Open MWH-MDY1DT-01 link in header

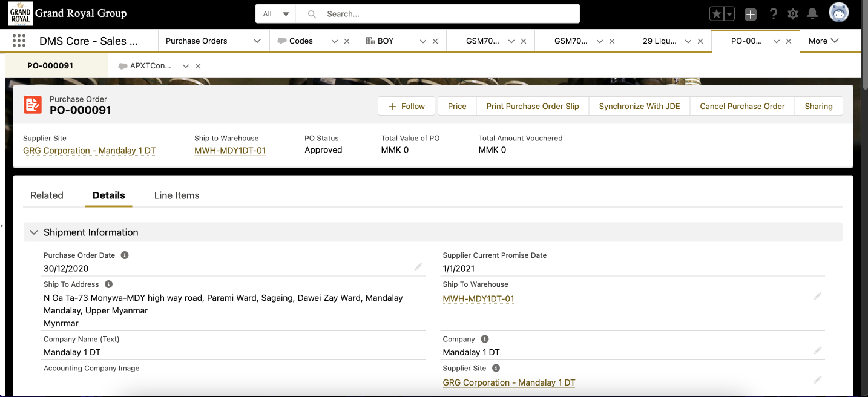(x=230, y=151)
